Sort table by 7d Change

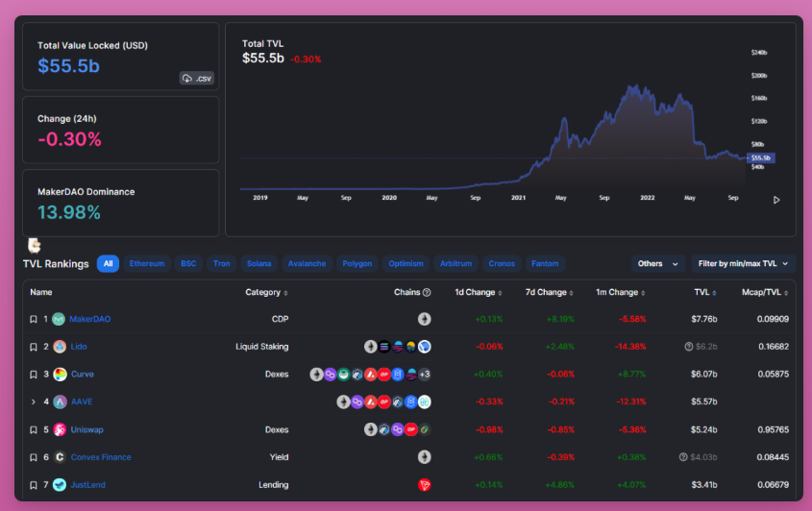coord(549,293)
